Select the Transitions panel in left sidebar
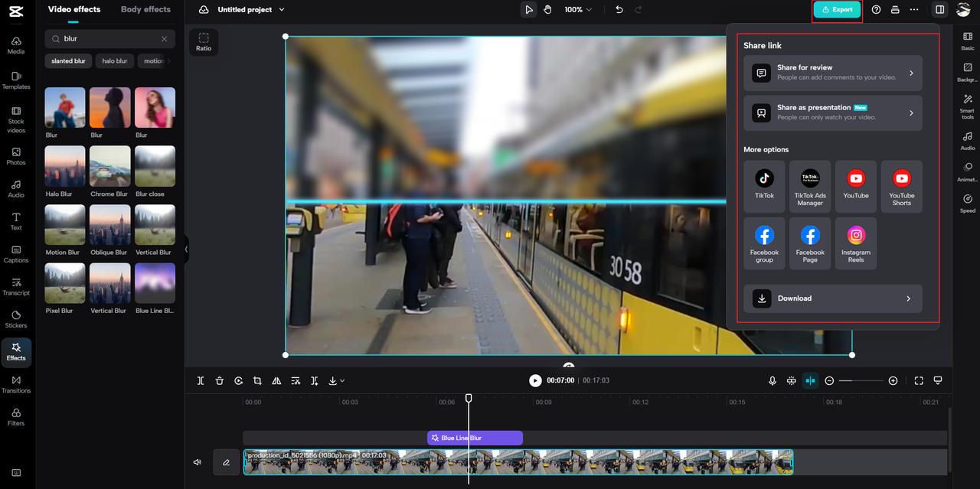This screenshot has width=980, height=489. (16, 385)
